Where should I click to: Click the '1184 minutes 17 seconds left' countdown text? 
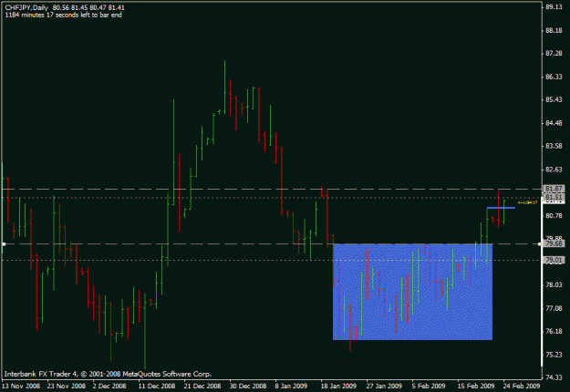tap(64, 15)
